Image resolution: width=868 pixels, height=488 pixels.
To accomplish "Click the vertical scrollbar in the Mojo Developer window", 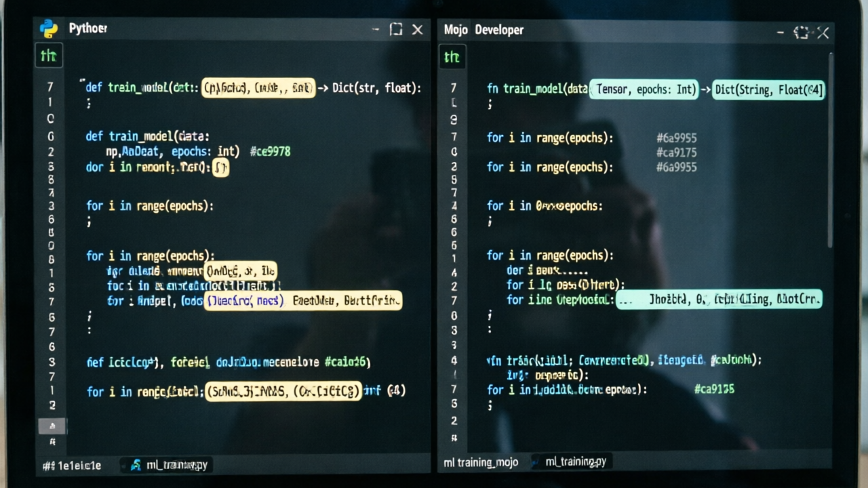I will (x=830, y=152).
